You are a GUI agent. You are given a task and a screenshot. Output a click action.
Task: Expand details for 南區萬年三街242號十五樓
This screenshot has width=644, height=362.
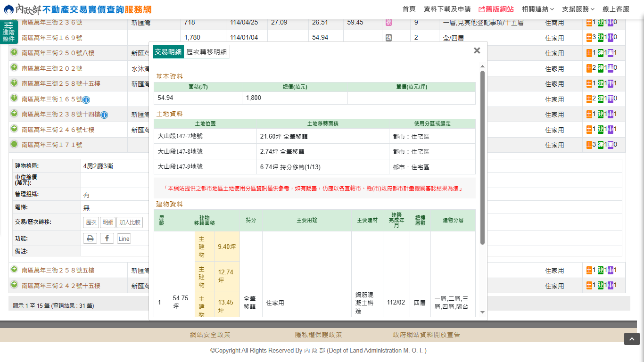point(14,285)
